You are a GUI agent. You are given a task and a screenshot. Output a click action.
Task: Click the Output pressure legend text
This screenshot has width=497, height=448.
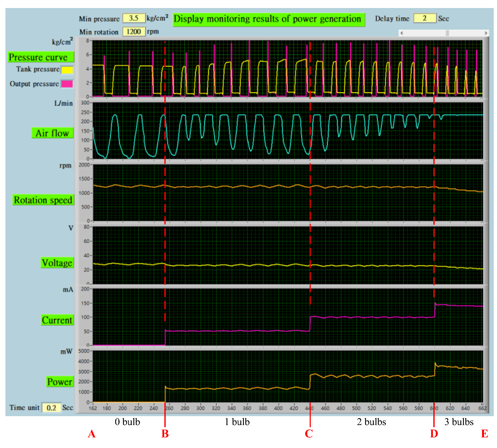34,84
